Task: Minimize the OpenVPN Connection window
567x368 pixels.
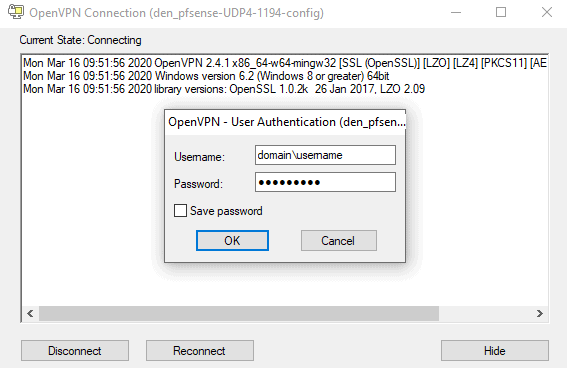Action: coord(456,13)
